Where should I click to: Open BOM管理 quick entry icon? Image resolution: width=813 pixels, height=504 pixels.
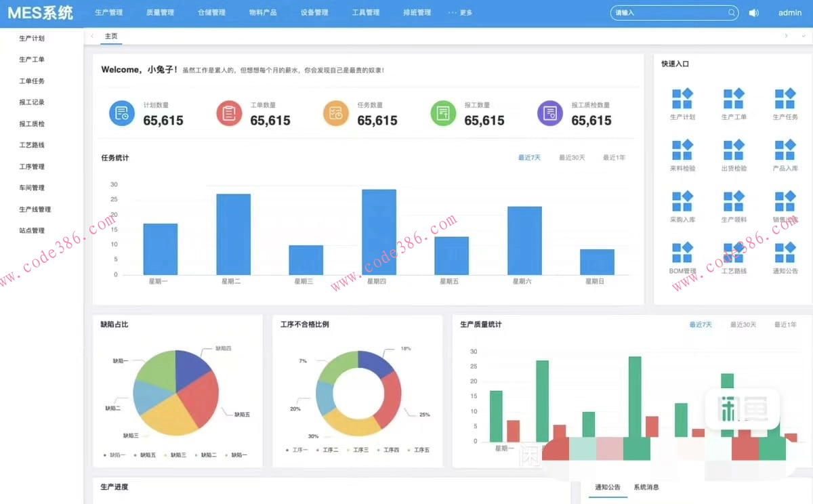(682, 253)
